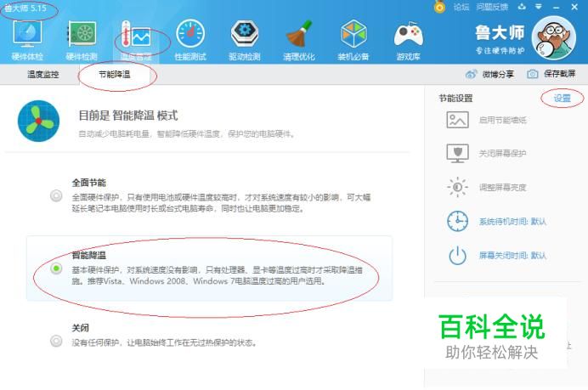The width and height of the screenshot is (588, 390).
Task: Click the 设置 link in 节能设置
Action: [563, 99]
